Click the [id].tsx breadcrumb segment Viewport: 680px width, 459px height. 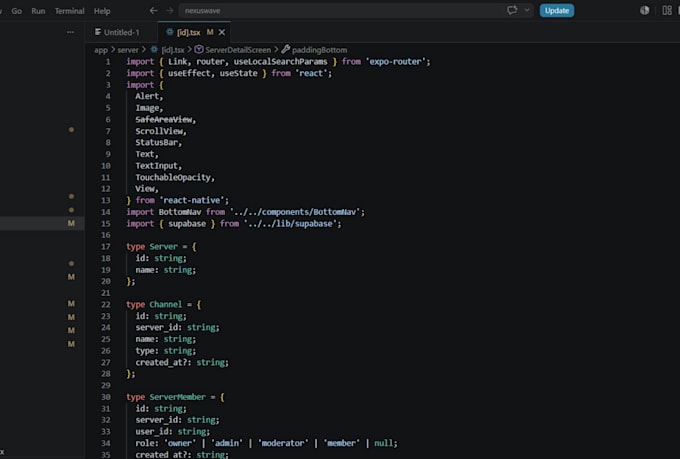pyautogui.click(x=173, y=50)
